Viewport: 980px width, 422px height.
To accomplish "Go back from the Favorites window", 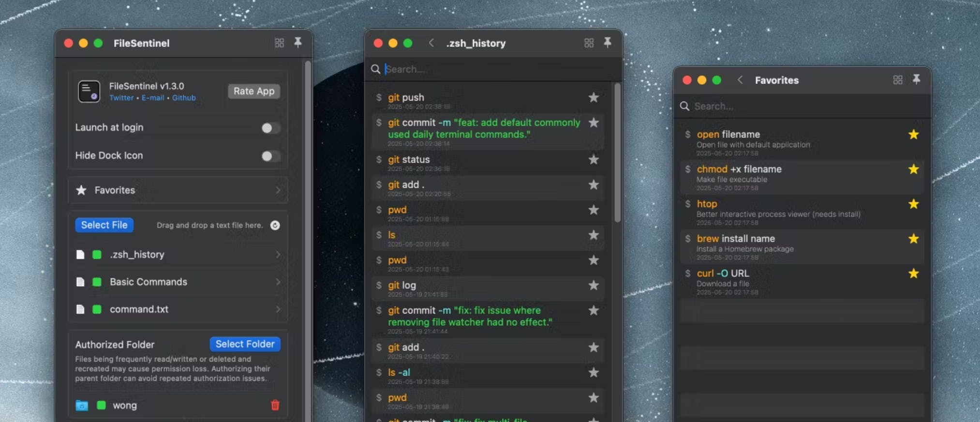I will tap(740, 80).
